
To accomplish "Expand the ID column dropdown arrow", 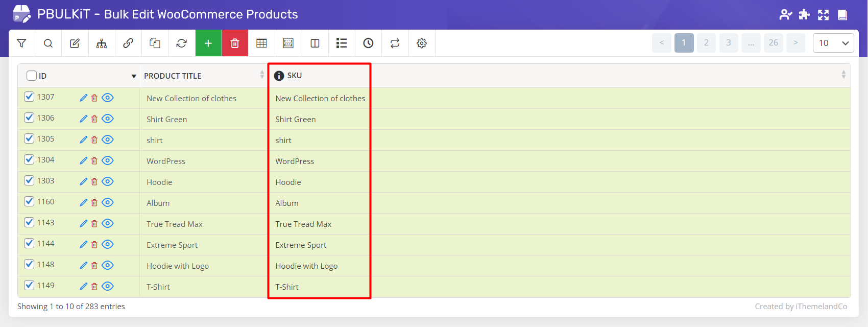I will (x=134, y=76).
